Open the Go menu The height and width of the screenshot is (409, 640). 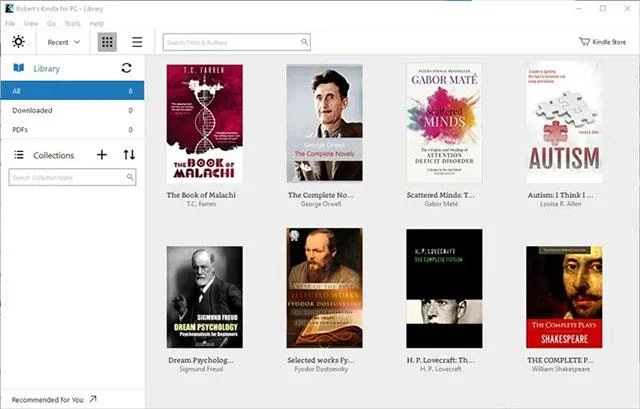point(51,24)
